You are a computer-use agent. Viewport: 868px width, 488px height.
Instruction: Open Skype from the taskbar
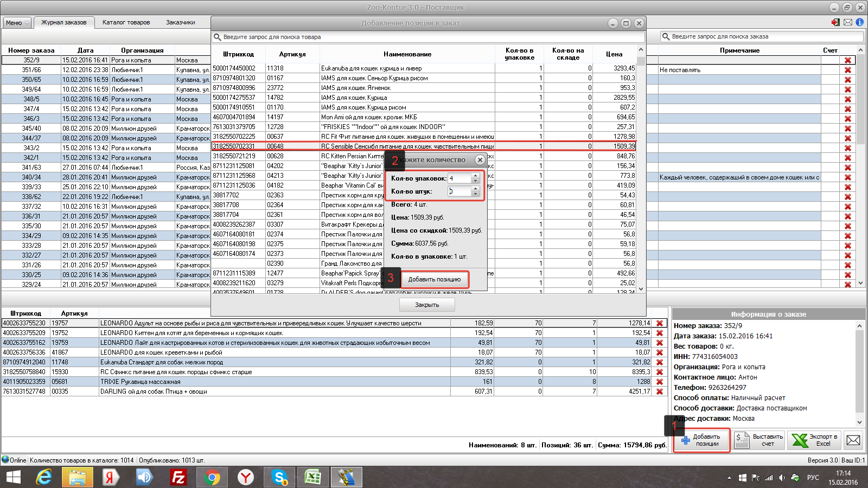click(x=279, y=477)
